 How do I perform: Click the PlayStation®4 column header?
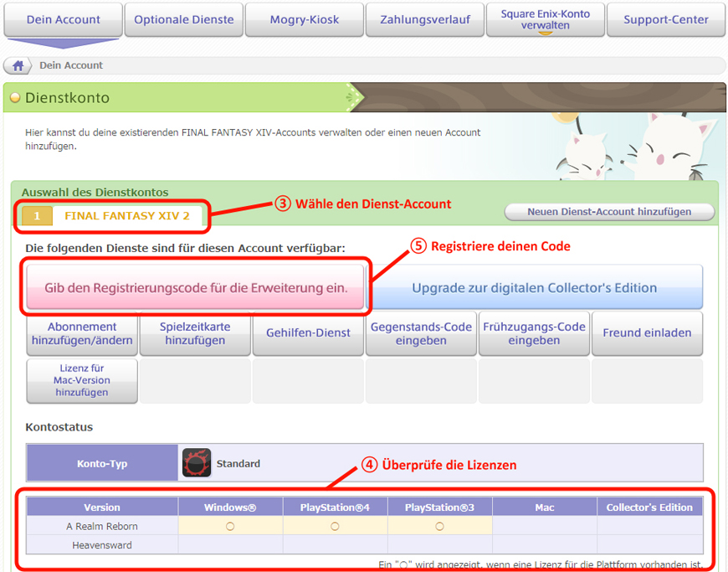336,507
